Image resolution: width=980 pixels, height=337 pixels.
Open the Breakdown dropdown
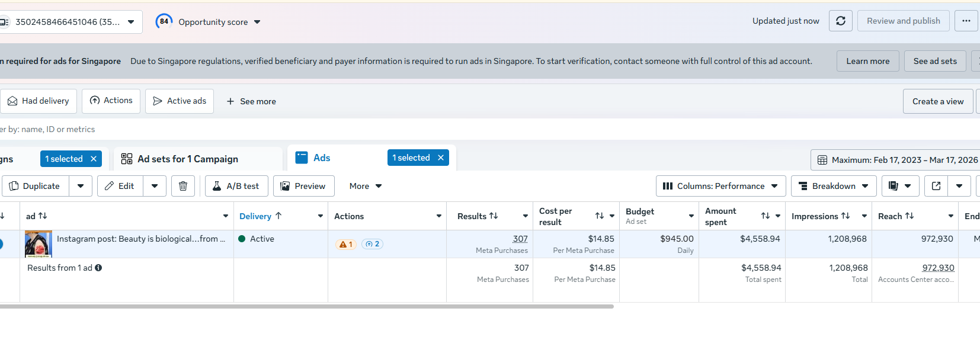[833, 186]
